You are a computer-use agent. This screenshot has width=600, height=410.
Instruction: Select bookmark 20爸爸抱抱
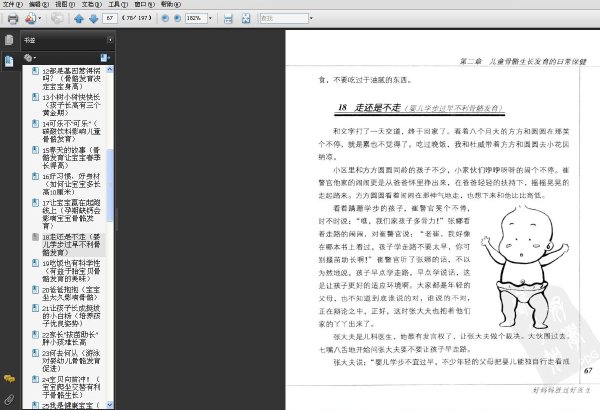[71, 293]
